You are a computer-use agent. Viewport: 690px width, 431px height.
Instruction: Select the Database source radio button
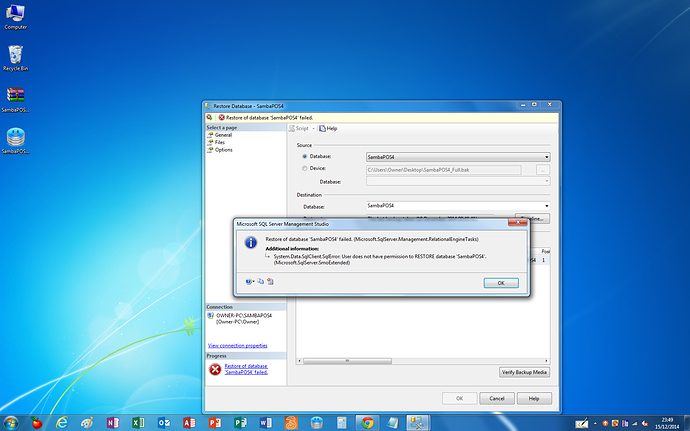point(304,157)
